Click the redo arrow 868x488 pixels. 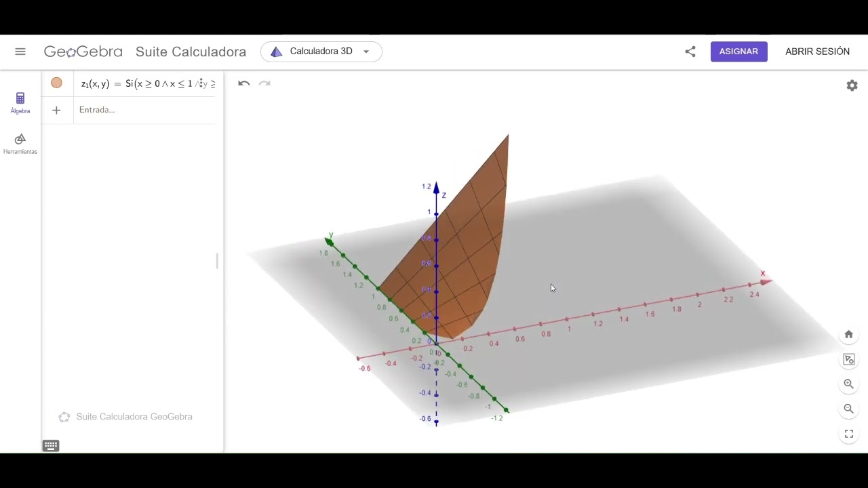265,83
